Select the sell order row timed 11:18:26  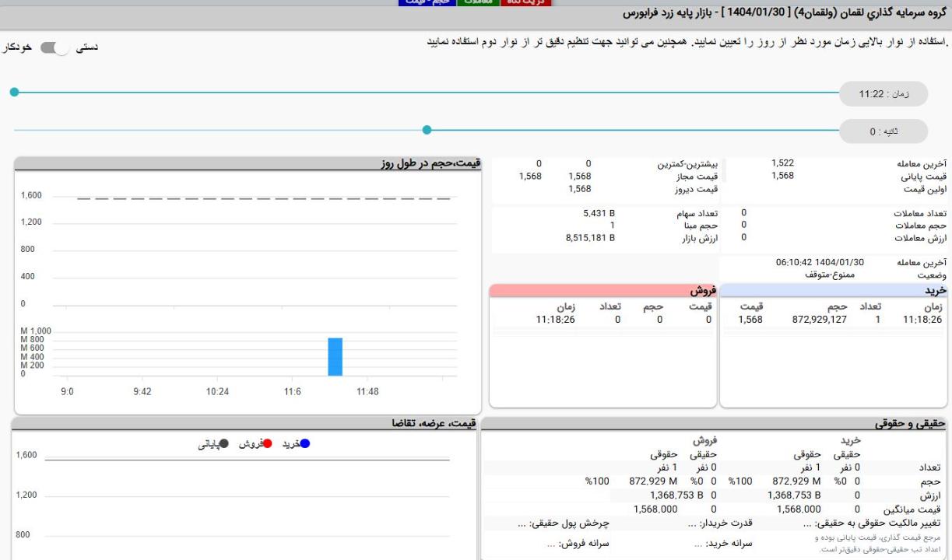tap(602, 319)
